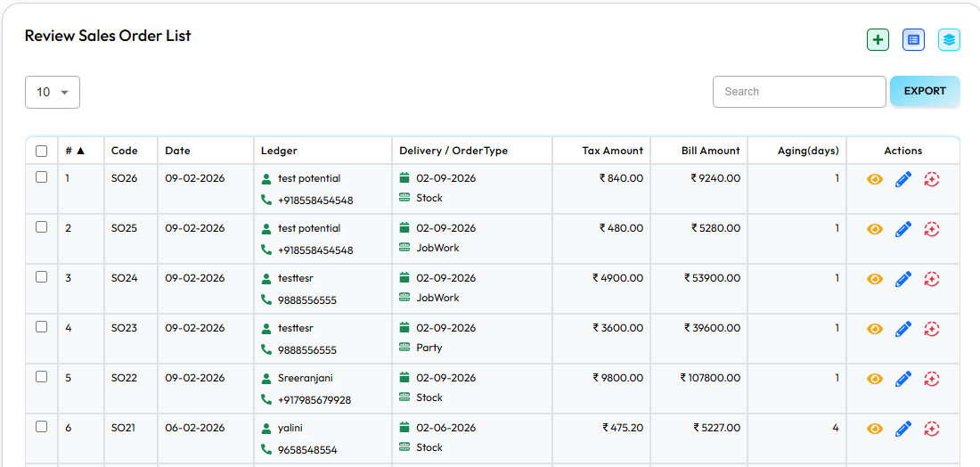Open the rows-per-page dropdown showing 10
This screenshot has width=980, height=467.
[53, 93]
